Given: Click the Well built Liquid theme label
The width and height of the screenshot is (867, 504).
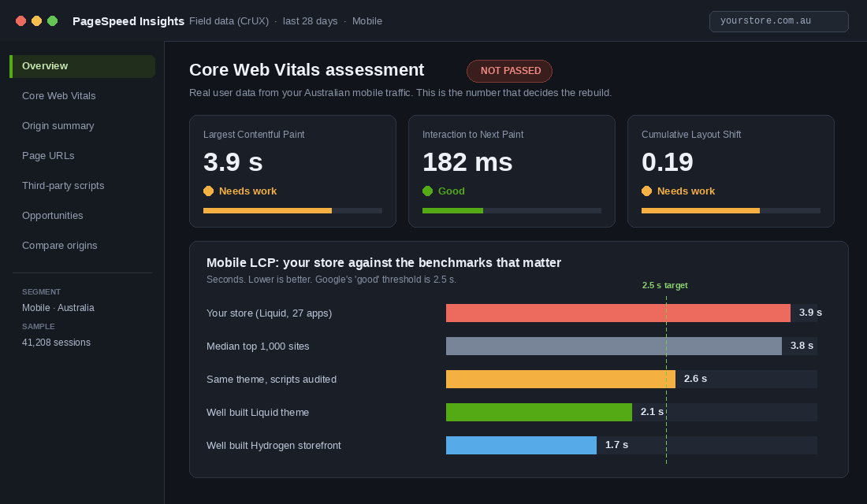Looking at the screenshot, I should [258, 413].
